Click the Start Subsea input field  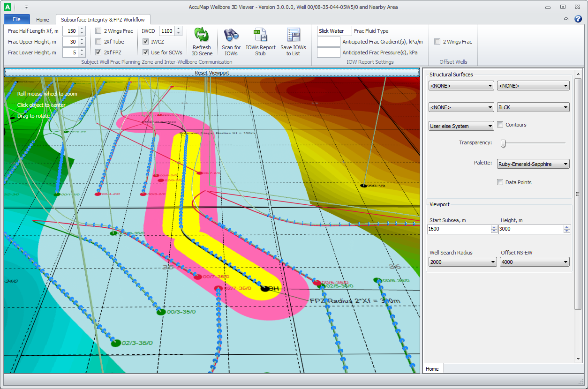(x=459, y=229)
